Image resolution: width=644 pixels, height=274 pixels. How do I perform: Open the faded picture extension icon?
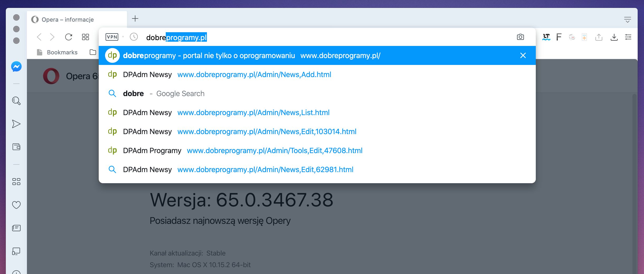(572, 37)
